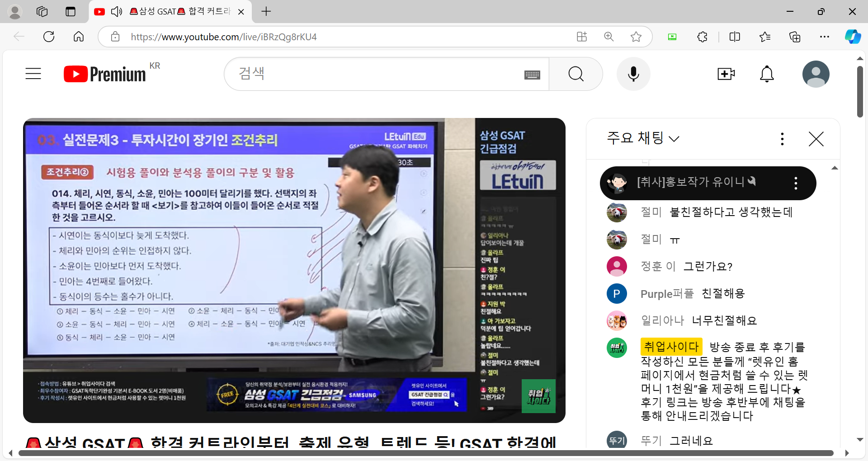The width and height of the screenshot is (868, 461).
Task: Add this page to favorites star
Action: (636, 37)
